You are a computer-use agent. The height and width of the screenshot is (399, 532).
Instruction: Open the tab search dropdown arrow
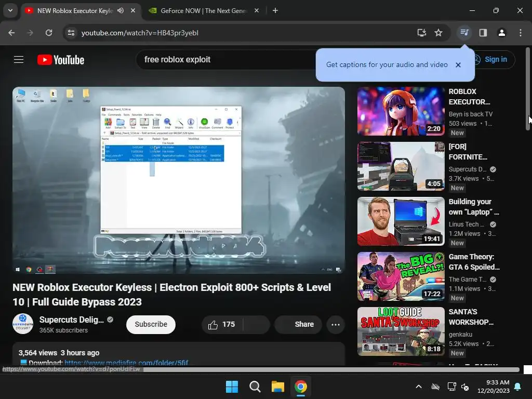point(10,10)
